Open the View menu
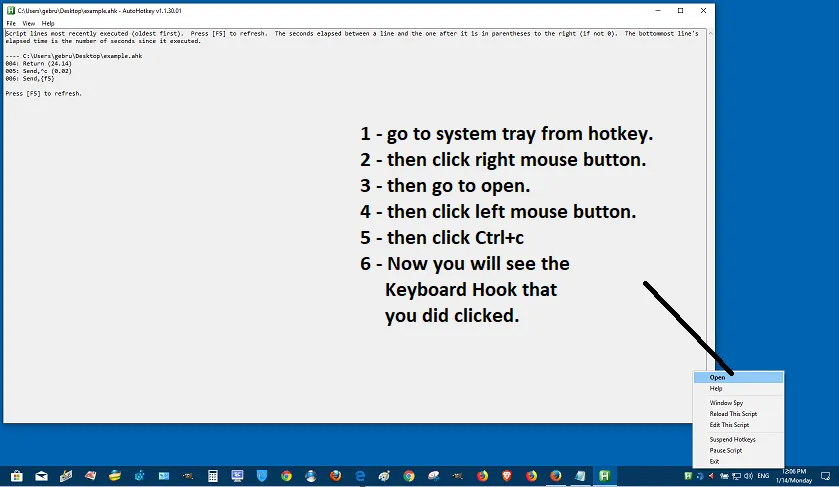Image resolution: width=839 pixels, height=487 pixels. click(x=28, y=23)
